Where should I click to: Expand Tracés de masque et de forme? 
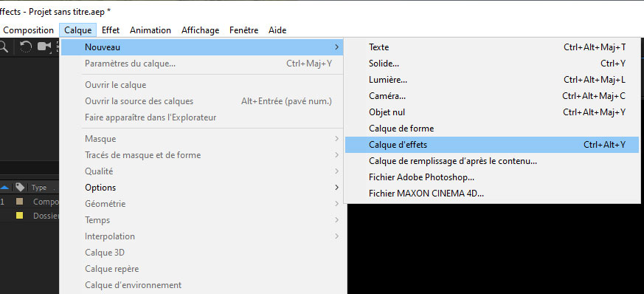tap(202, 155)
